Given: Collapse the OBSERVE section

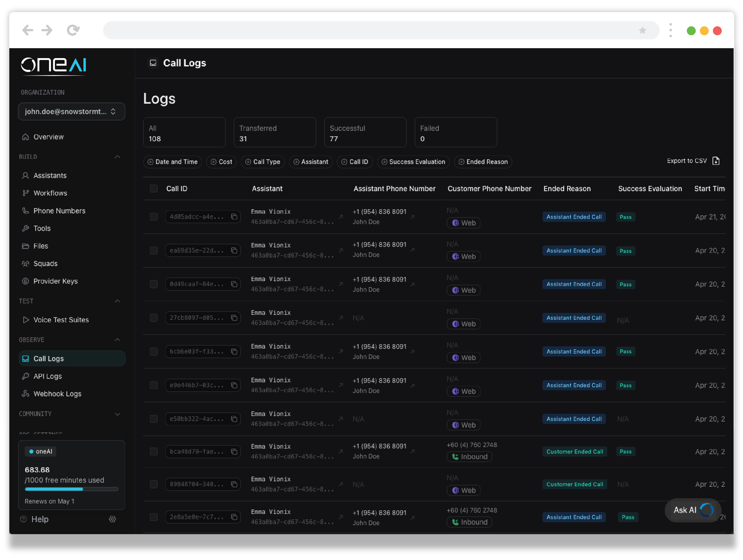Looking at the screenshot, I should point(117,340).
